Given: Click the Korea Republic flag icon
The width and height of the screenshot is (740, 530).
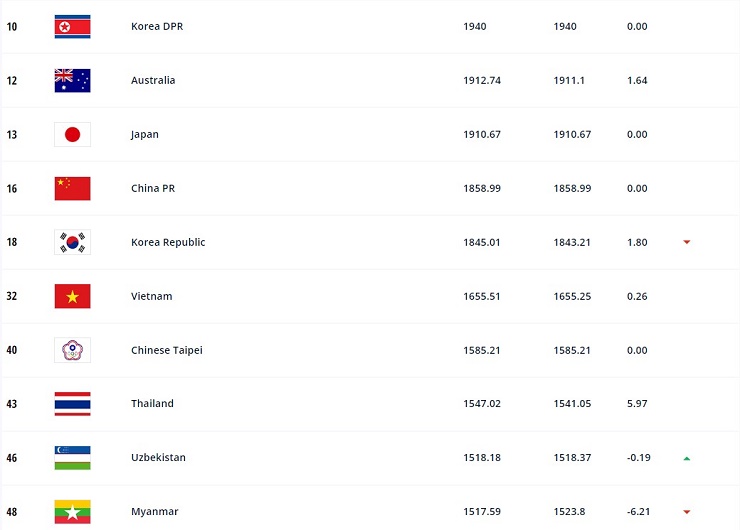Looking at the screenshot, I should pos(72,242).
